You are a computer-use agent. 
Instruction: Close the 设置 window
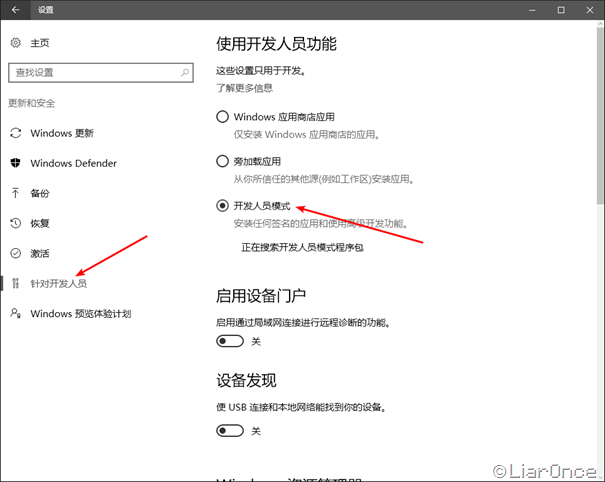[x=590, y=10]
